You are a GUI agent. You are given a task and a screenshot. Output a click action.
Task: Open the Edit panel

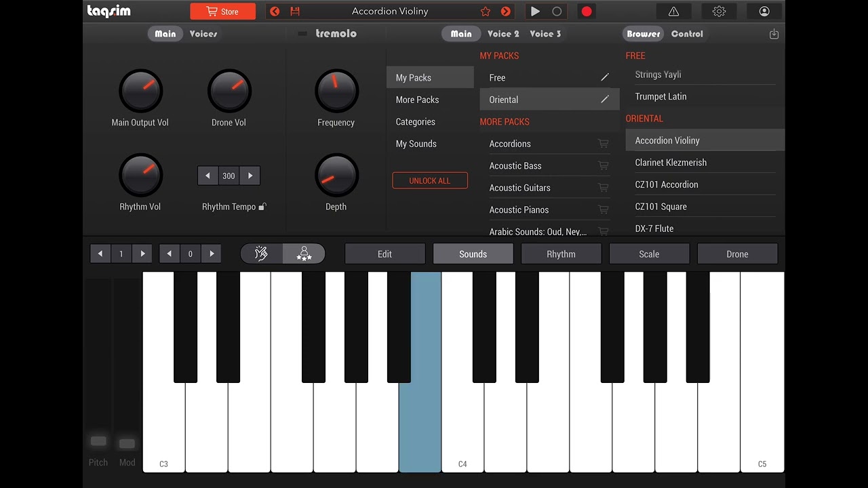click(384, 254)
